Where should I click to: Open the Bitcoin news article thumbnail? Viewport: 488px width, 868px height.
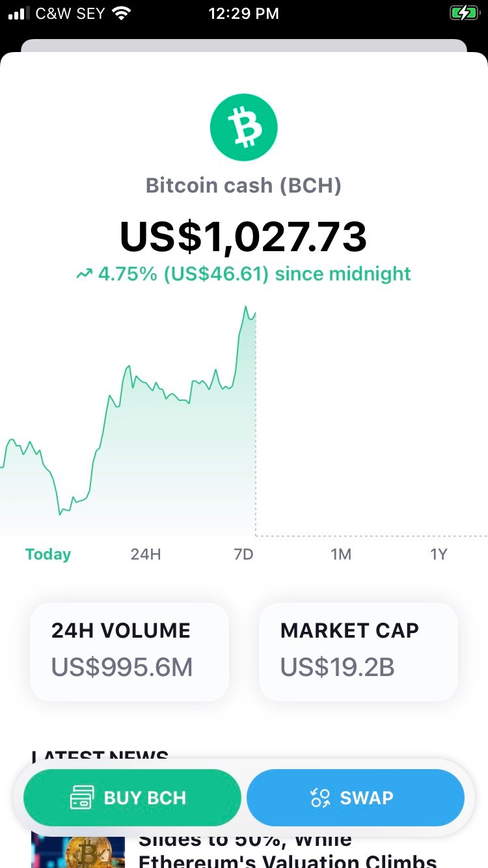(78, 852)
